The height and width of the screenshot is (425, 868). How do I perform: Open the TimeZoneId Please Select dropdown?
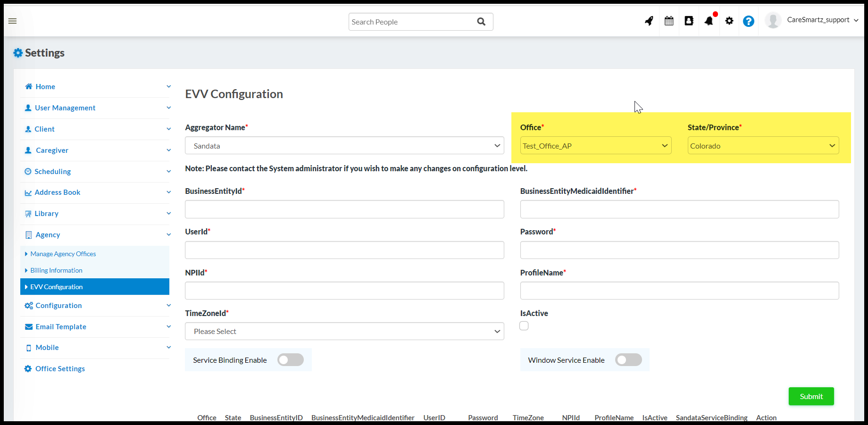pyautogui.click(x=344, y=331)
